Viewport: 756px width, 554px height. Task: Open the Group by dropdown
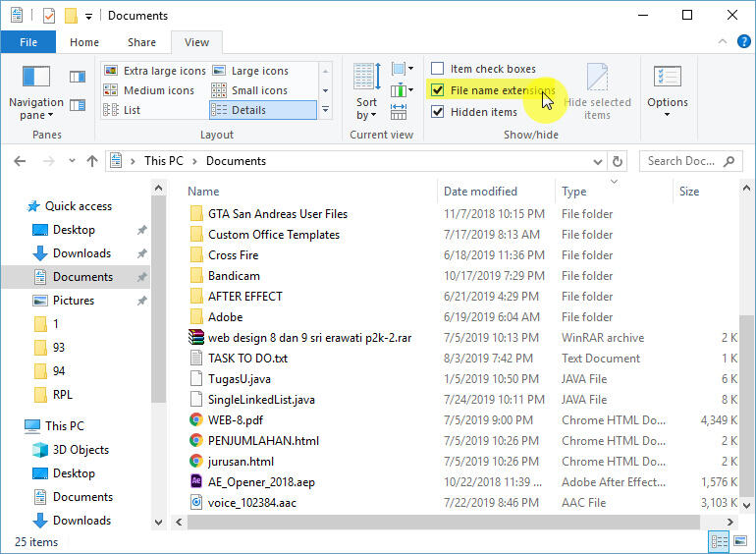[403, 69]
